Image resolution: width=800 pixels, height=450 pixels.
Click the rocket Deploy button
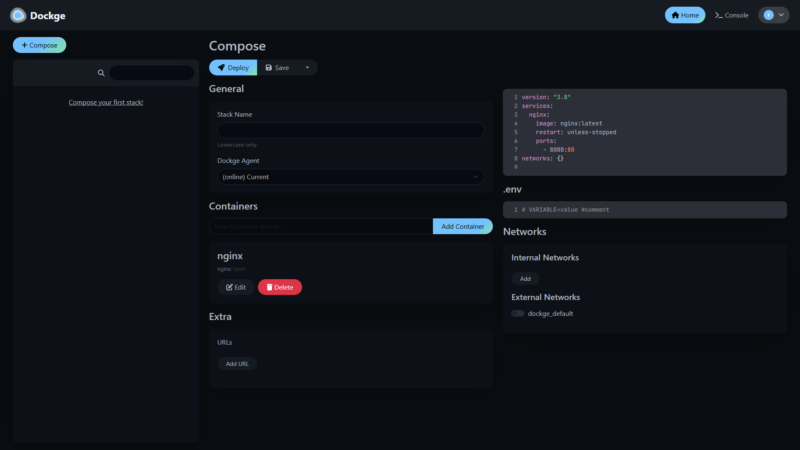[232, 67]
